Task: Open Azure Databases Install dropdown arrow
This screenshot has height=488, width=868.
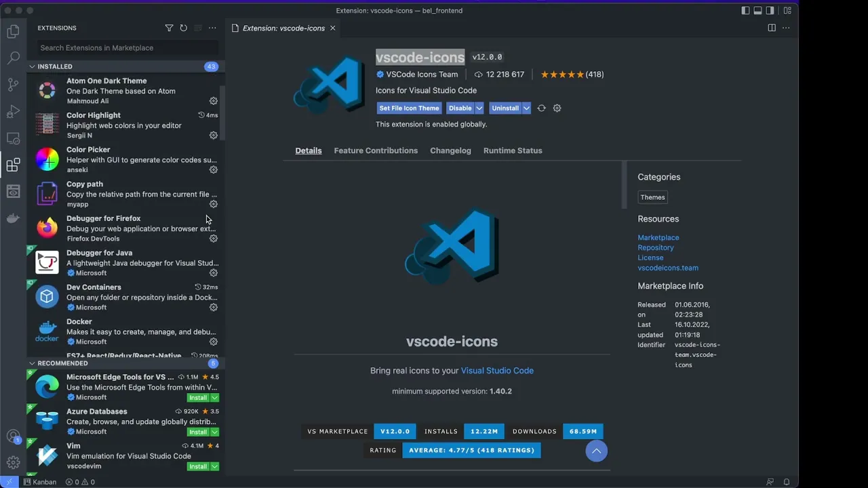Action: tap(215, 432)
